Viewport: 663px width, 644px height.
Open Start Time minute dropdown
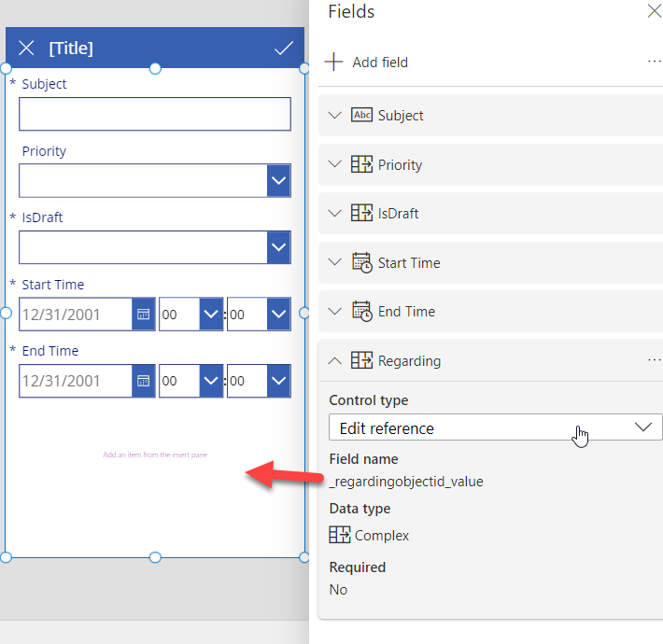click(278, 314)
